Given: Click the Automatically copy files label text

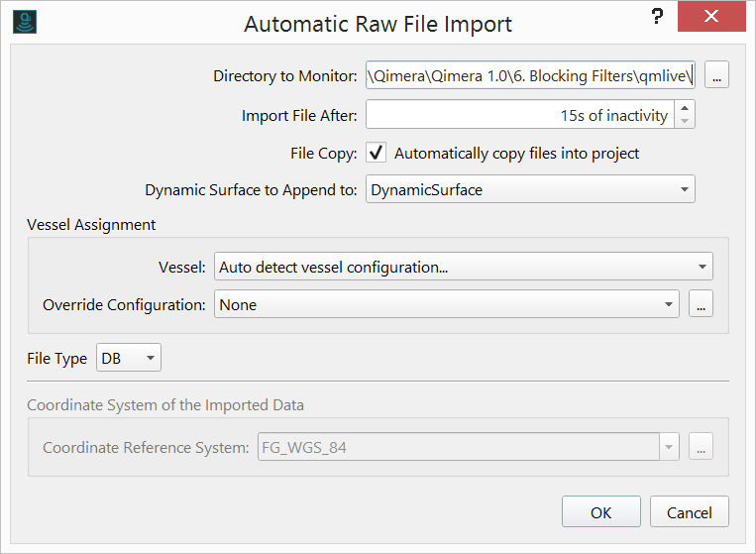Looking at the screenshot, I should click(516, 154).
